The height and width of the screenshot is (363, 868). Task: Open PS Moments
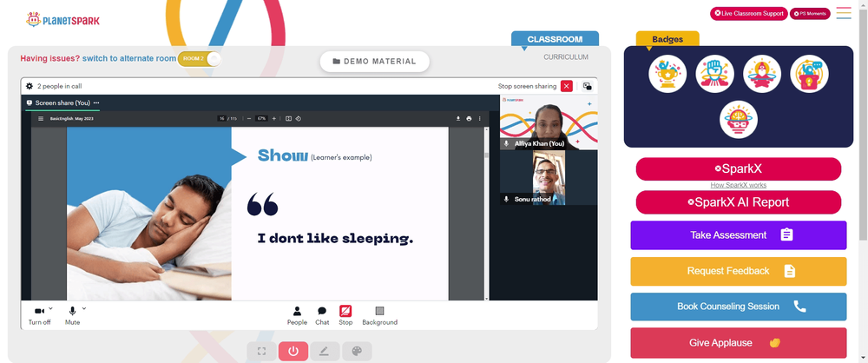click(810, 13)
